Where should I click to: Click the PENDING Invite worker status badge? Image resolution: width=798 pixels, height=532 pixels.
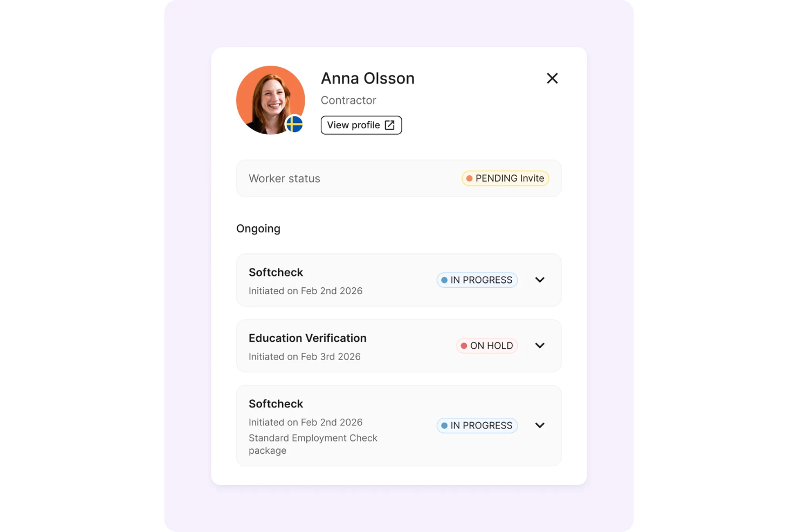[x=505, y=178]
